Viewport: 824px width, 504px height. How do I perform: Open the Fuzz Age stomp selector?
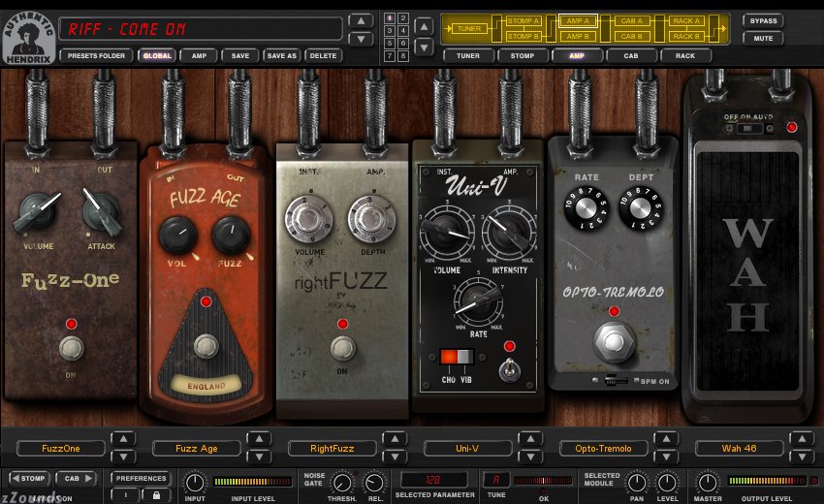pos(197,449)
